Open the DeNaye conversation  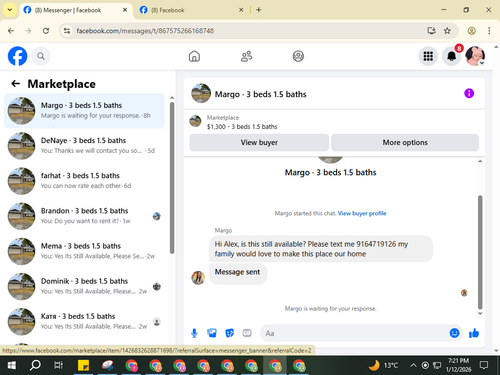point(84,146)
